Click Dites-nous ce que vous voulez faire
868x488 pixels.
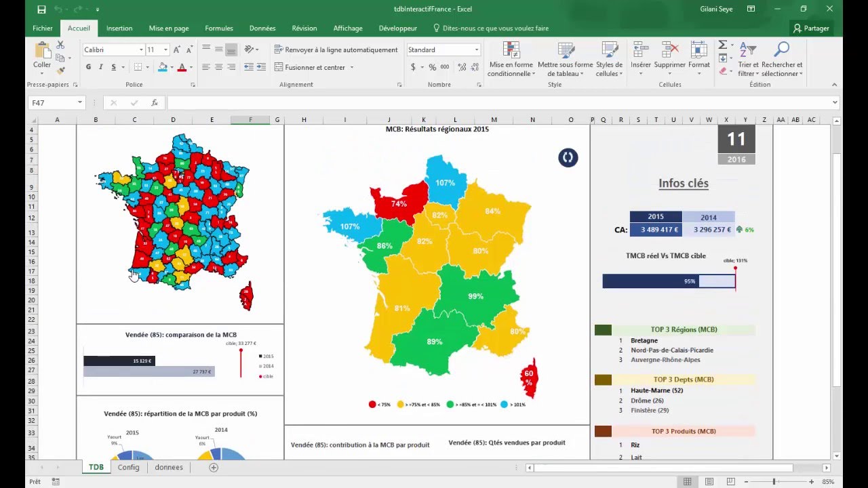click(x=490, y=28)
